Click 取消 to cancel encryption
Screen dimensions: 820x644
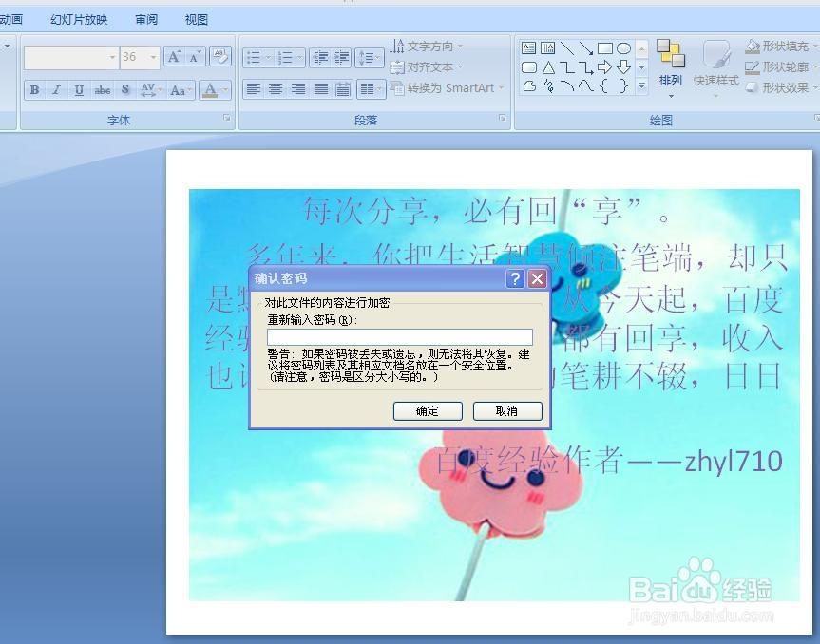click(x=505, y=411)
